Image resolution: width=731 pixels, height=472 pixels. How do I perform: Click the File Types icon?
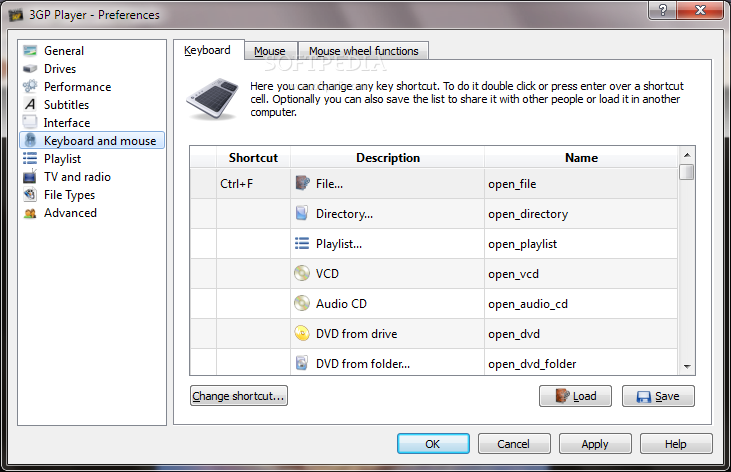tap(30, 194)
